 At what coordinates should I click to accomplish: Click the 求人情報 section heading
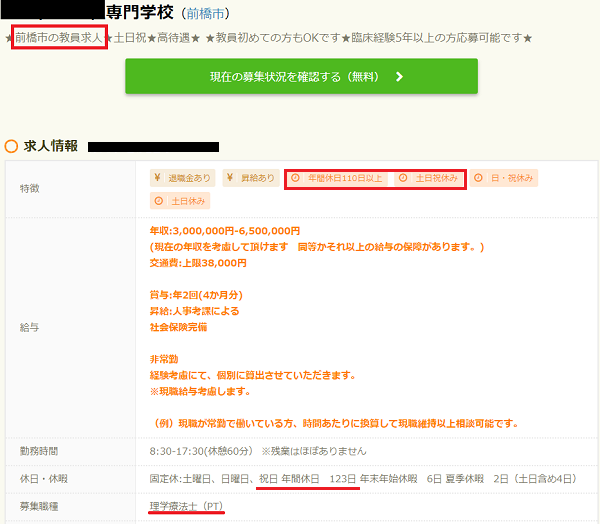point(51,146)
